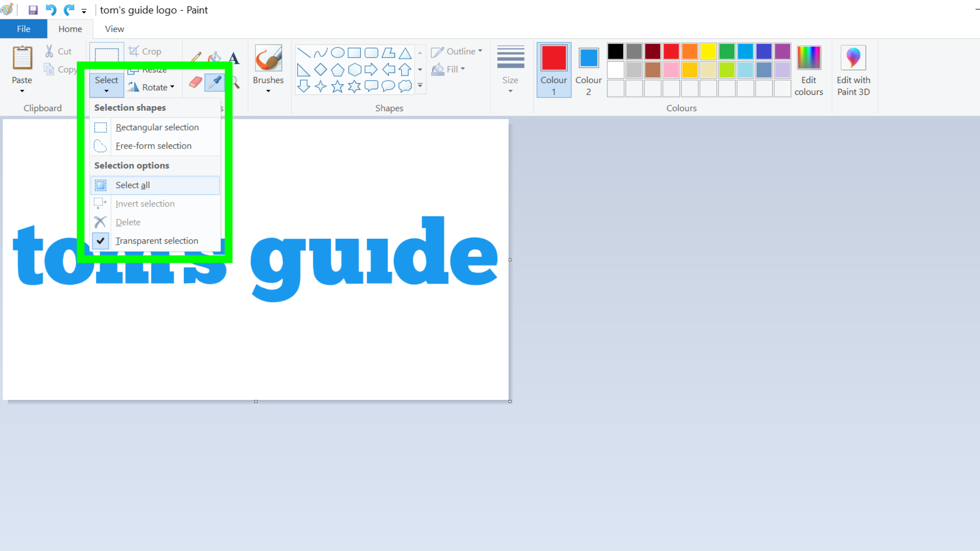This screenshot has height=551, width=980.
Task: Click Select all option
Action: [x=133, y=184]
